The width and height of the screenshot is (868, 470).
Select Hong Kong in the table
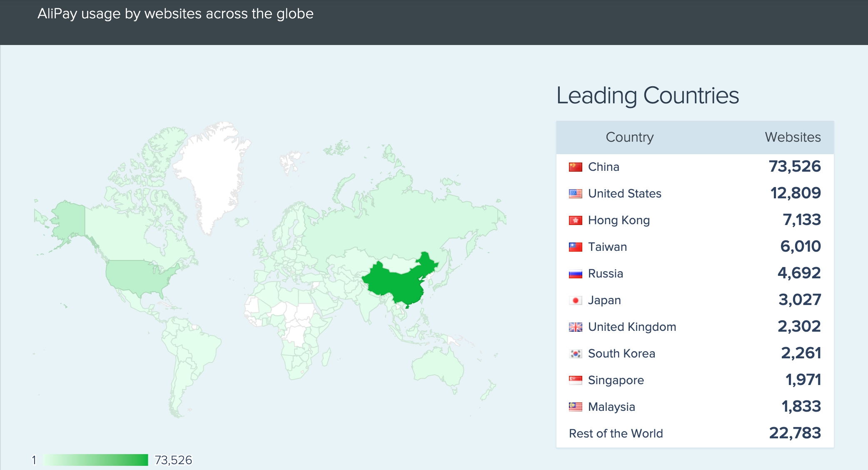619,220
